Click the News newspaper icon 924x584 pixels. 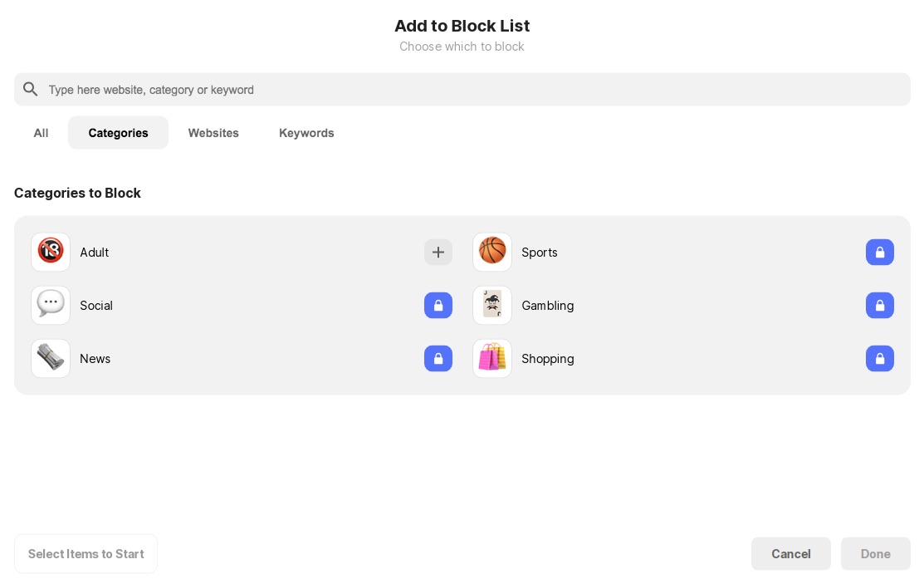51,358
